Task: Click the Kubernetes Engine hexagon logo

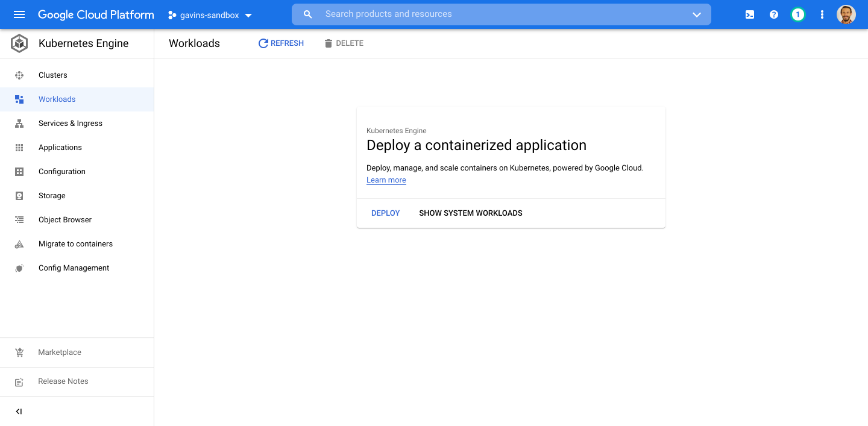Action: click(19, 43)
